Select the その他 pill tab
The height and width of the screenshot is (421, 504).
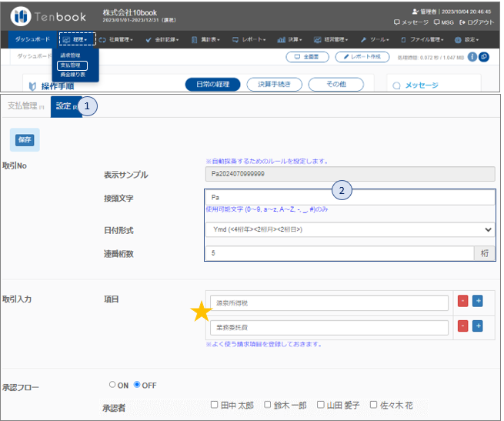pyautogui.click(x=336, y=84)
